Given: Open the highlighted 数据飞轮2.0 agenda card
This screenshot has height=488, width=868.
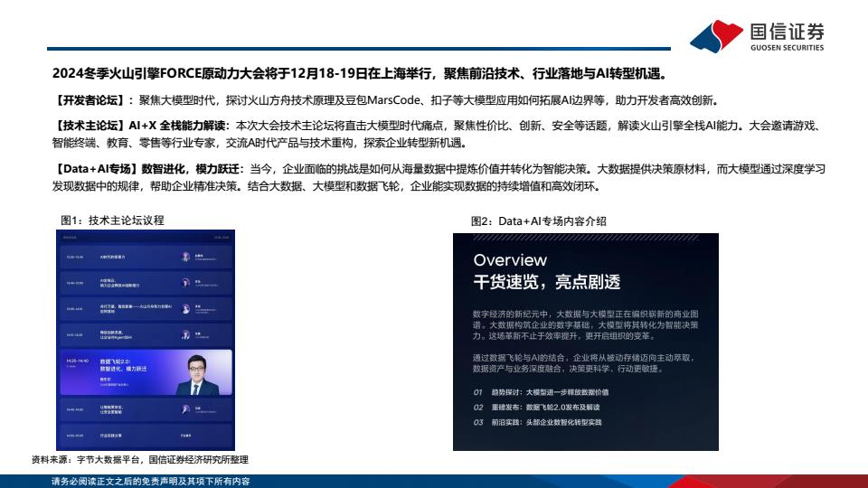Looking at the screenshot, I should (x=146, y=371).
